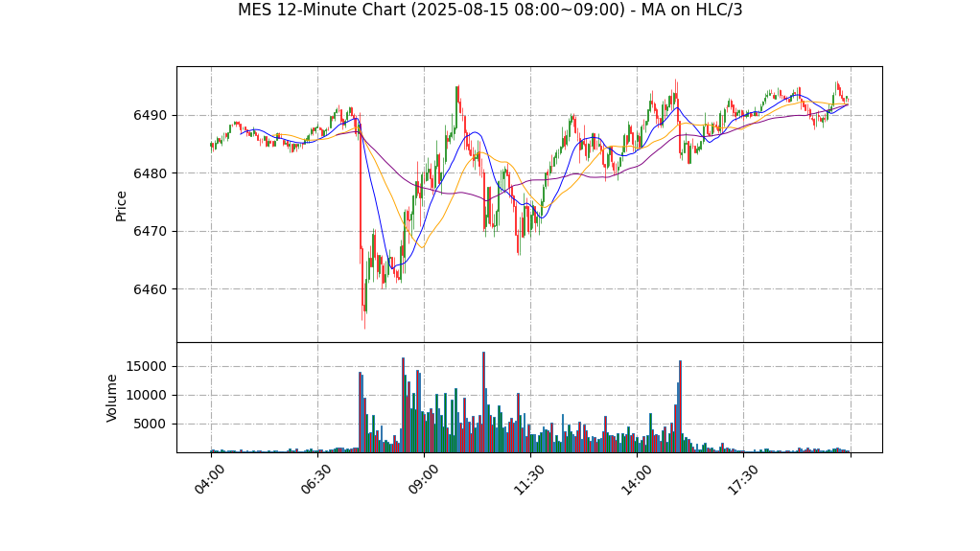Click the 11:30 time axis label
This screenshot has width=980, height=551.
[x=529, y=480]
